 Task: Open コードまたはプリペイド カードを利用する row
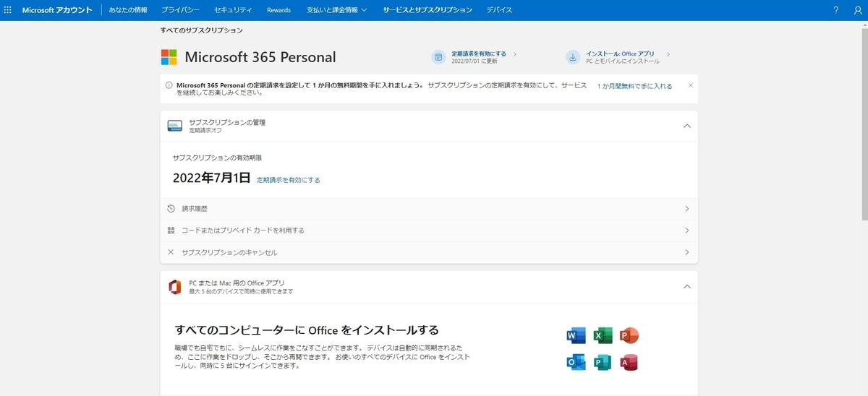429,231
